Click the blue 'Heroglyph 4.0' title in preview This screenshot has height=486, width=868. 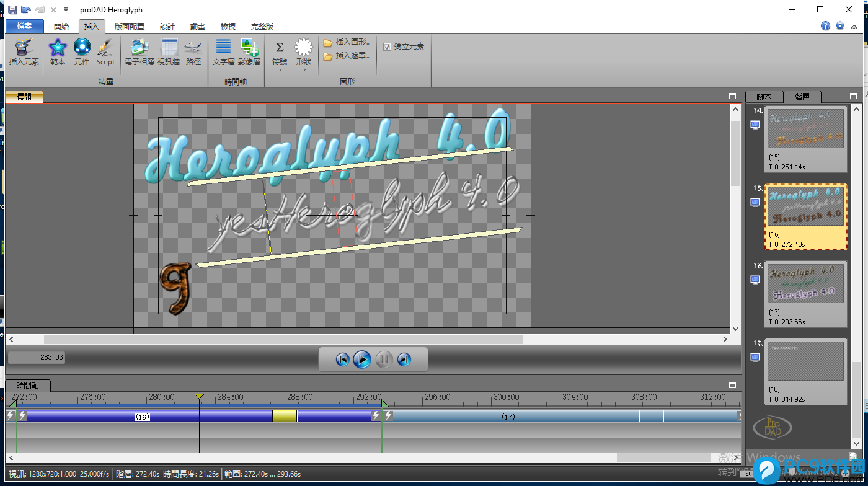[329, 148]
